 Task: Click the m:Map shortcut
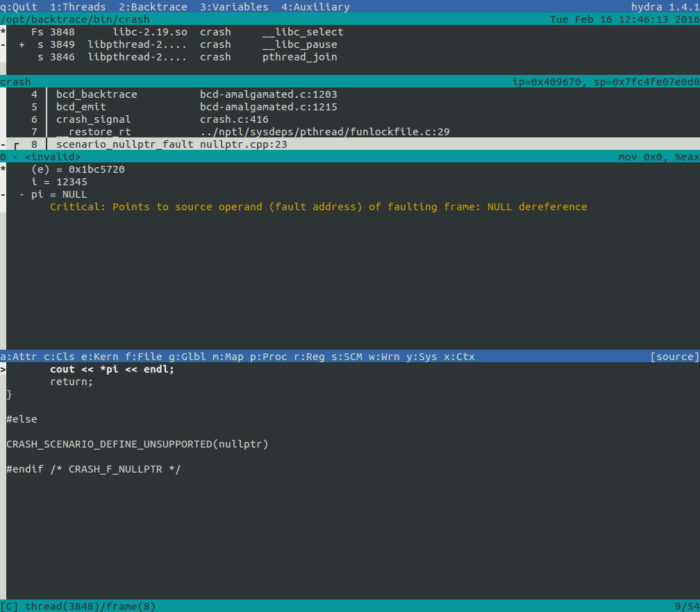pos(228,357)
